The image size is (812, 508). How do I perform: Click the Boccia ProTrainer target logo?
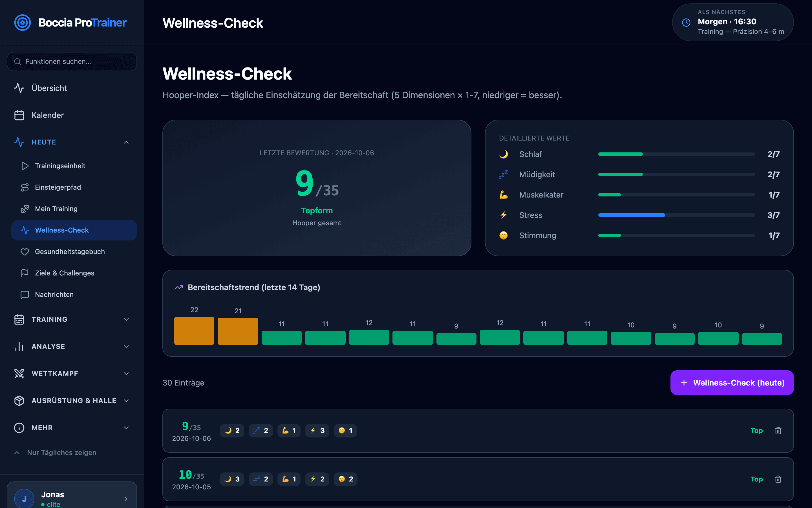pyautogui.click(x=23, y=23)
